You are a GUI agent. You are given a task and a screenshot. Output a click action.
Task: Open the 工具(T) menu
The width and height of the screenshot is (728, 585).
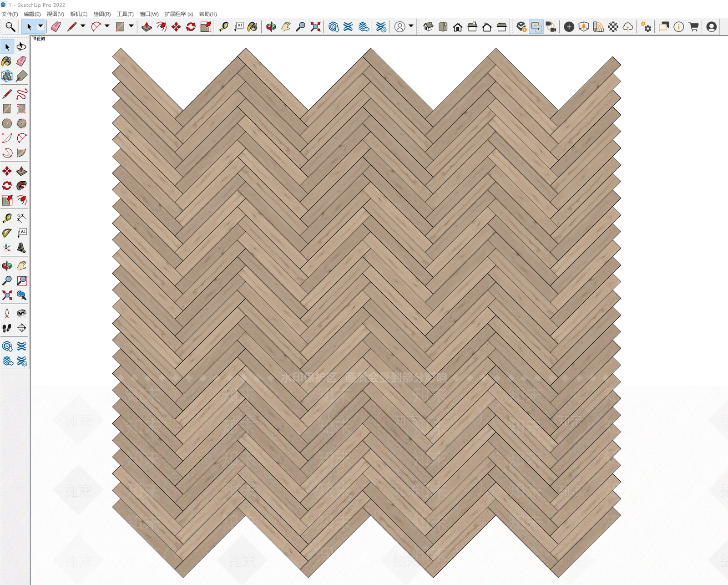(125, 14)
